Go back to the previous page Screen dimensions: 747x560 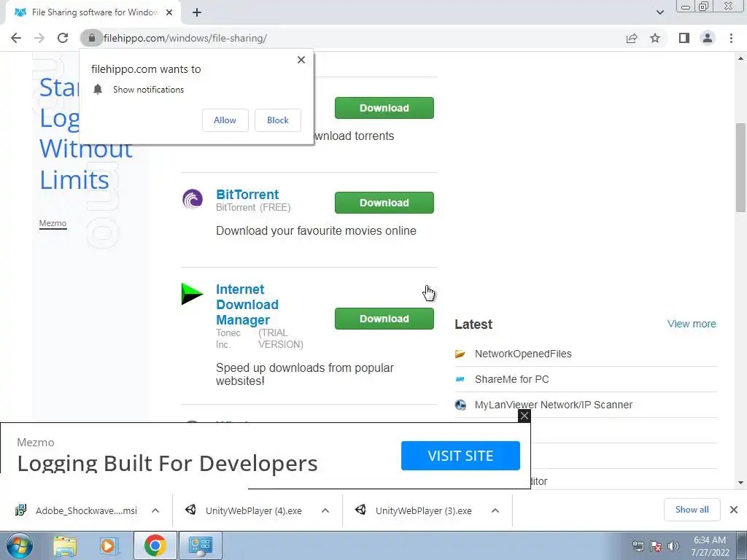click(x=16, y=38)
